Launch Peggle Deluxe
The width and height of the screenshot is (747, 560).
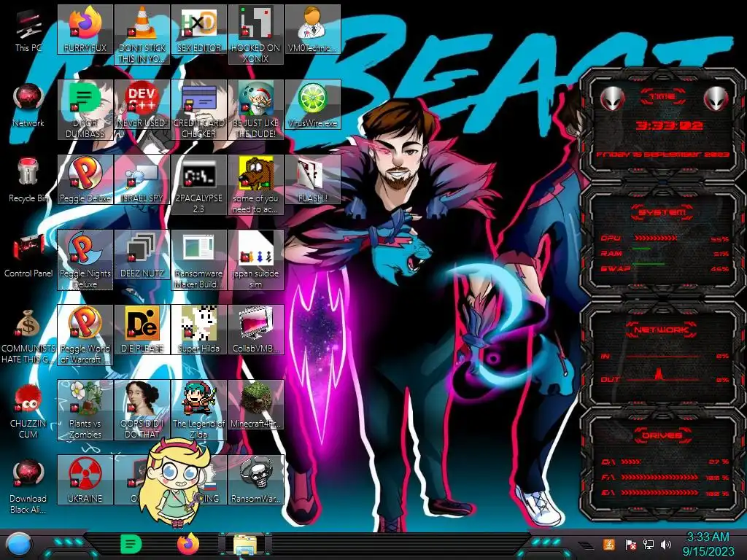tap(85, 179)
